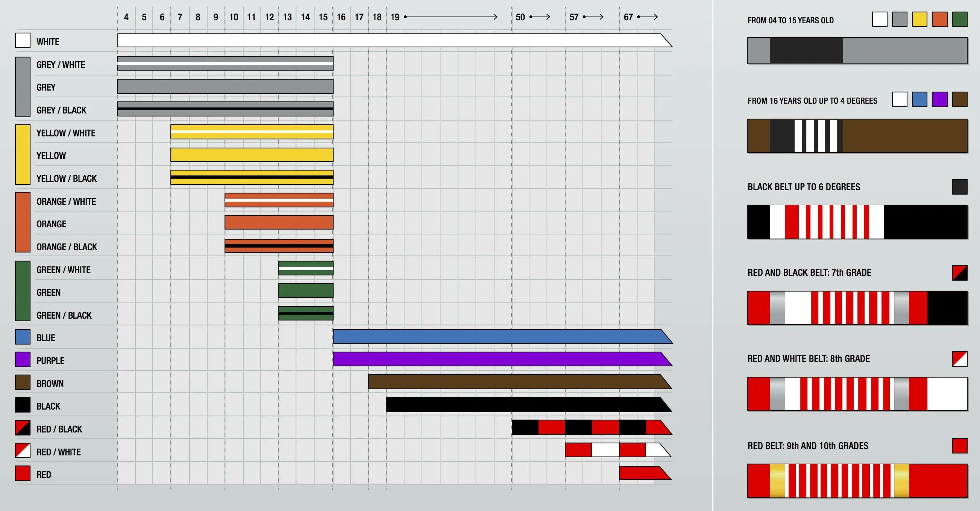Click the age 4 column header
Viewport: 980px width, 511px height.
126,17
